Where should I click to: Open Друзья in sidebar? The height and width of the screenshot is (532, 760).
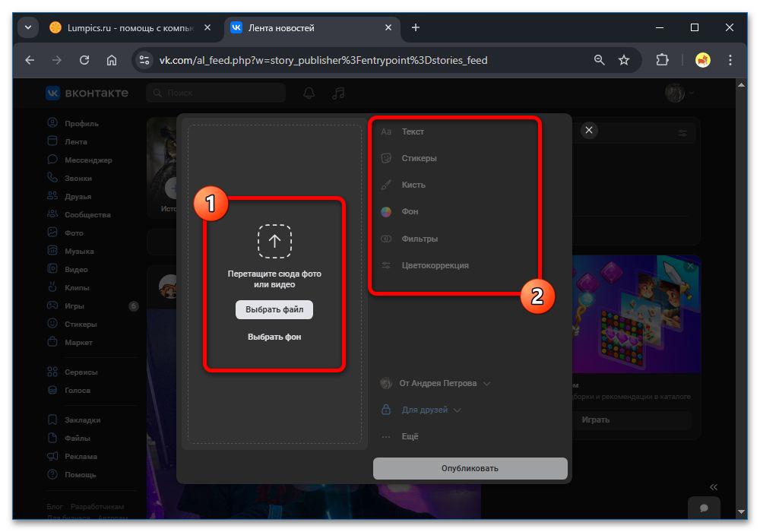pyautogui.click(x=69, y=196)
